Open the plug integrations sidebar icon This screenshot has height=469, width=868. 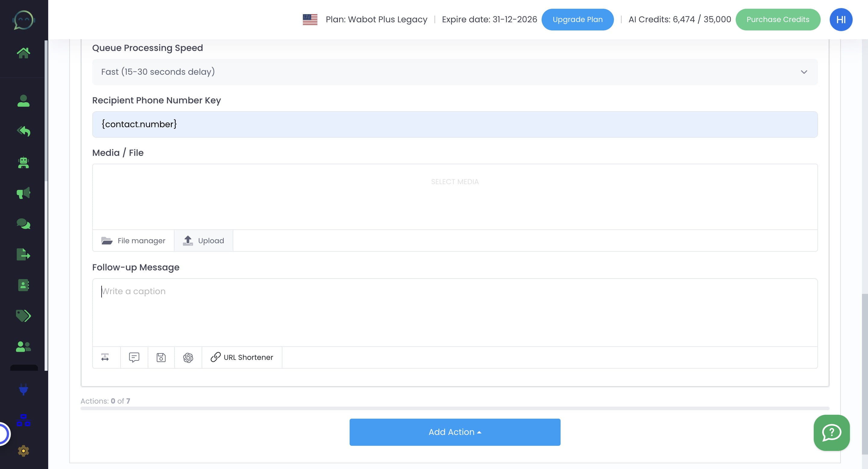point(23,389)
